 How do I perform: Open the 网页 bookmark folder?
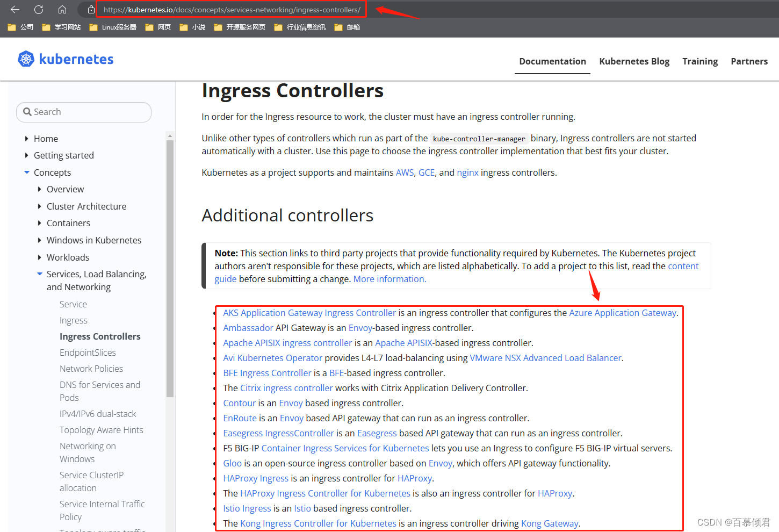pyautogui.click(x=158, y=27)
